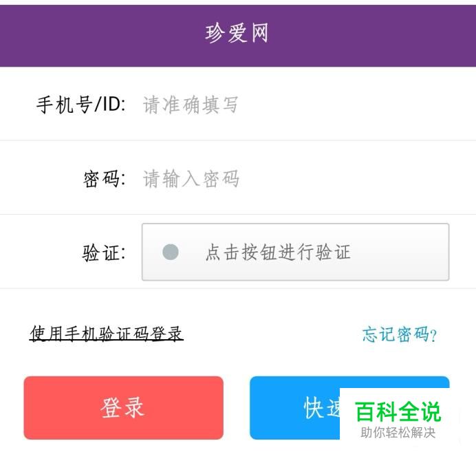Click the purple header bar beside the title
Image resolution: width=476 pixels, height=463 pixels.
[x=83, y=33]
